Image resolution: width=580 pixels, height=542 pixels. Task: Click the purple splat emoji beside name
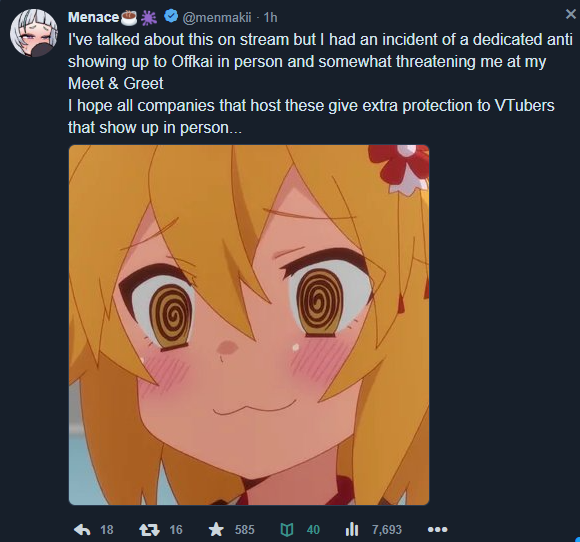(149, 17)
